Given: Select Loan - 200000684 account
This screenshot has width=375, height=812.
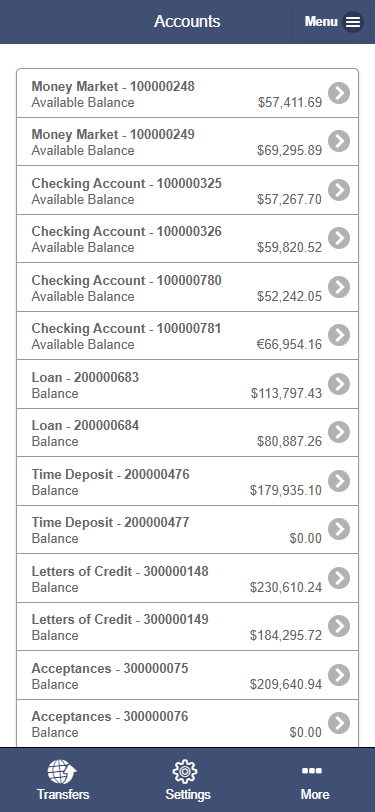Looking at the screenshot, I should click(188, 433).
